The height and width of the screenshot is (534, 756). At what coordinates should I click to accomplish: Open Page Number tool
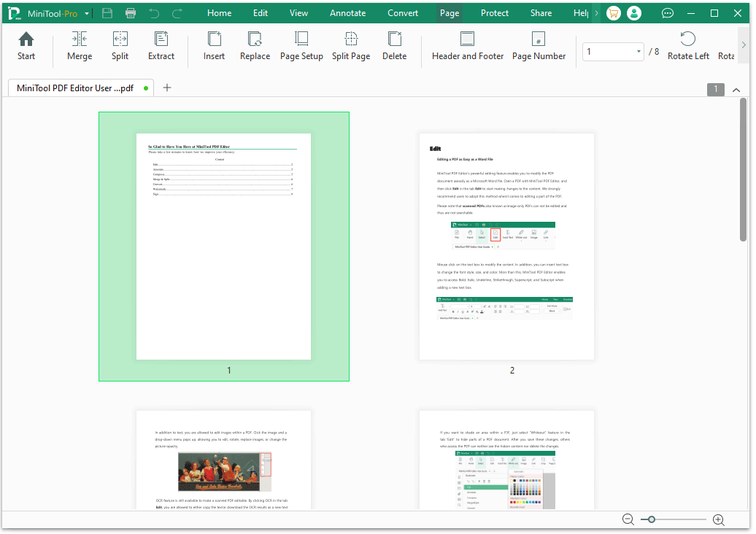pos(539,46)
